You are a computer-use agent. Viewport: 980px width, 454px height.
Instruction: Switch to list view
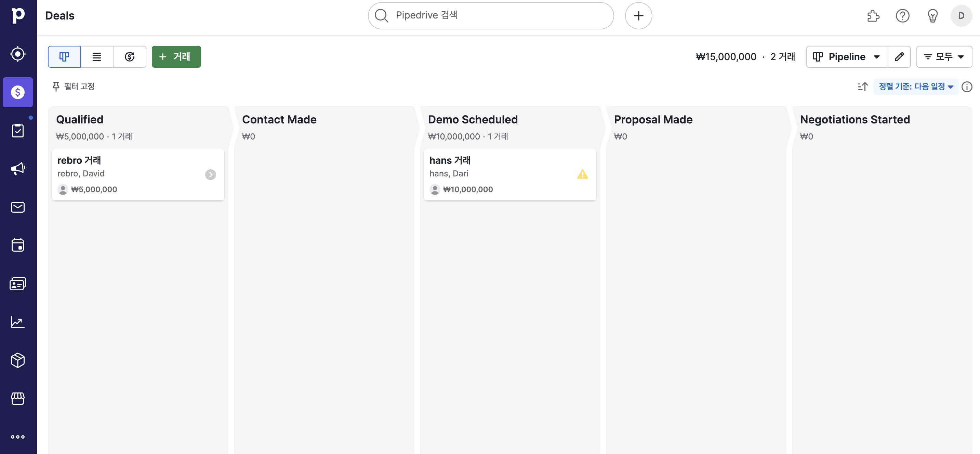pos(97,57)
